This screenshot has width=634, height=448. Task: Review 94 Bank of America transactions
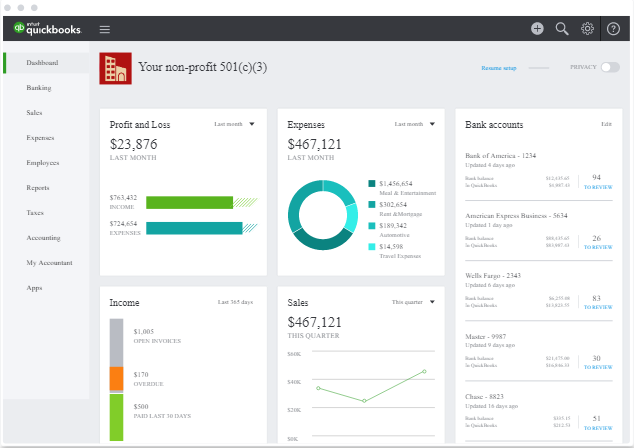tap(598, 187)
